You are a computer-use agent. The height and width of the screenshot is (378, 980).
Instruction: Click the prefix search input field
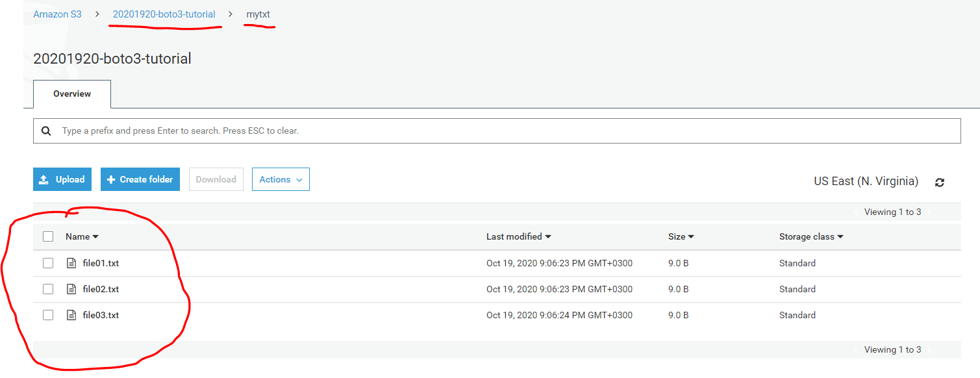(260, 131)
